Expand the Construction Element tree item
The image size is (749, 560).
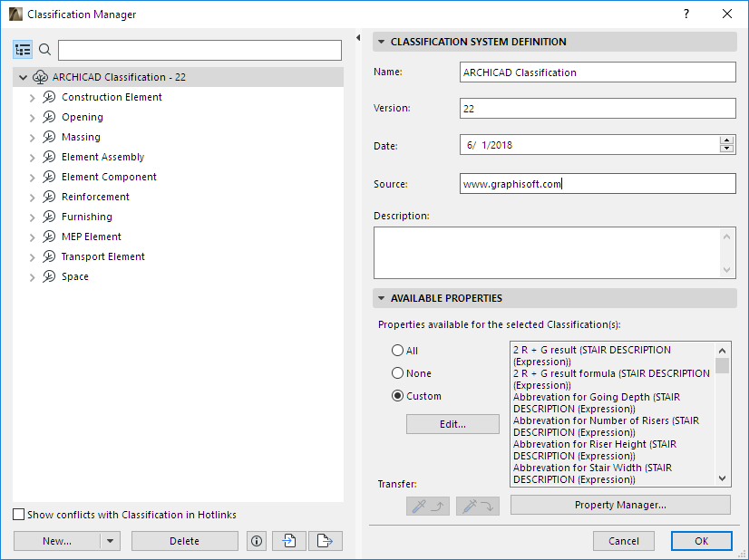(32, 97)
